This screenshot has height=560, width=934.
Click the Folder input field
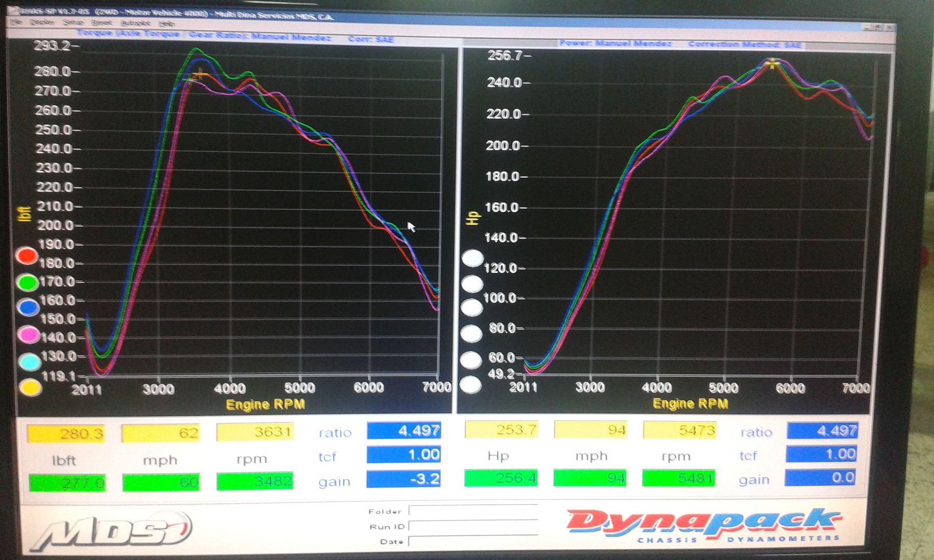tap(472, 511)
